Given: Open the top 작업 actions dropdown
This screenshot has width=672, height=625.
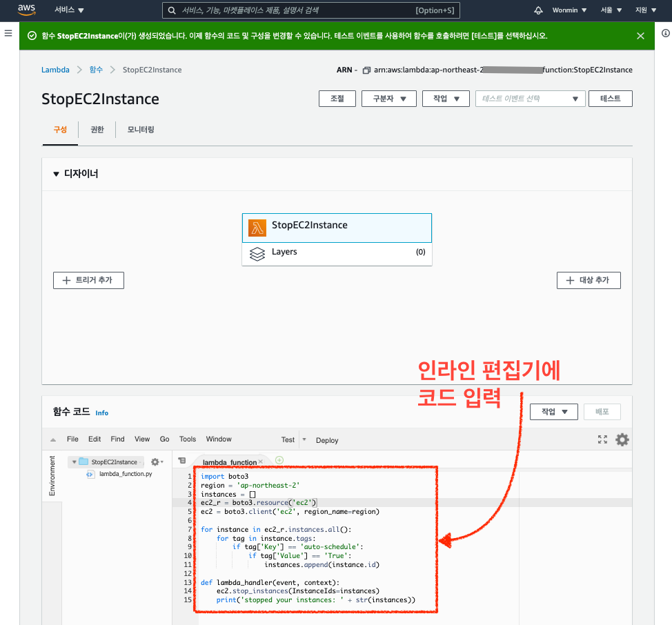Looking at the screenshot, I should [446, 99].
